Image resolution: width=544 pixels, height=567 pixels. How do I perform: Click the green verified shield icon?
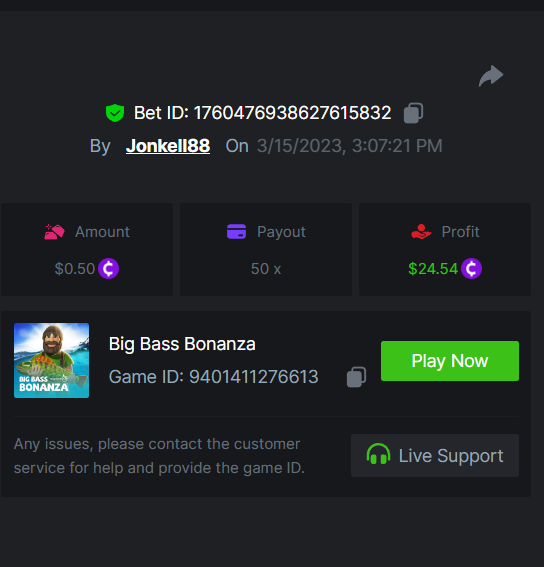pyautogui.click(x=115, y=113)
